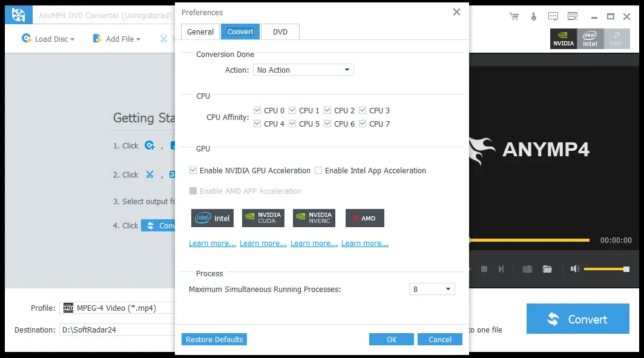Adjust the preview volume slider
The image size is (644, 358).
[x=606, y=269]
